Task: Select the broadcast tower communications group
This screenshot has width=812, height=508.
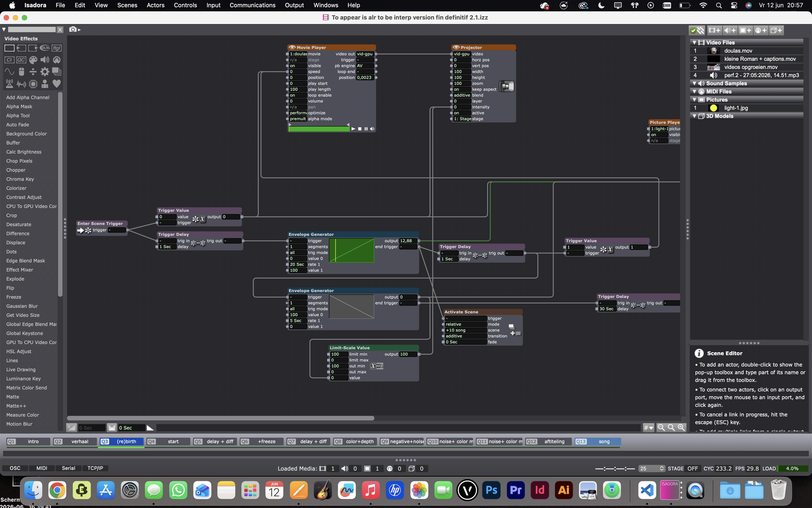Action: click(x=9, y=84)
